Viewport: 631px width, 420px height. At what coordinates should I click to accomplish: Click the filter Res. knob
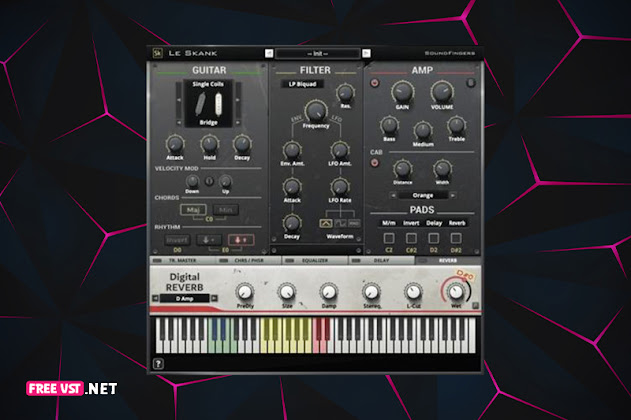click(x=345, y=93)
